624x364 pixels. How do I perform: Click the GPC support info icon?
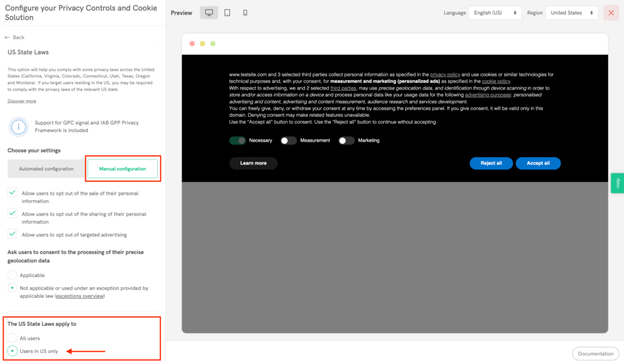(x=19, y=127)
